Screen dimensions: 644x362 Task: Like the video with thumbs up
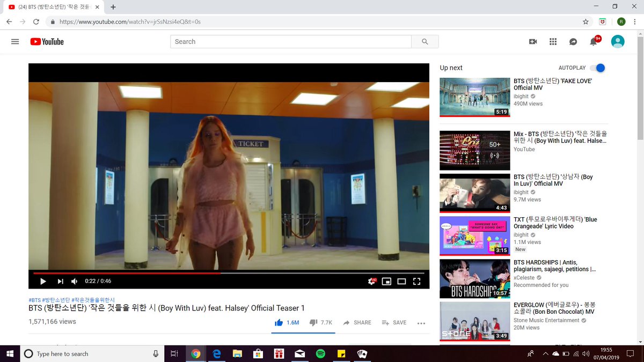tap(287, 323)
